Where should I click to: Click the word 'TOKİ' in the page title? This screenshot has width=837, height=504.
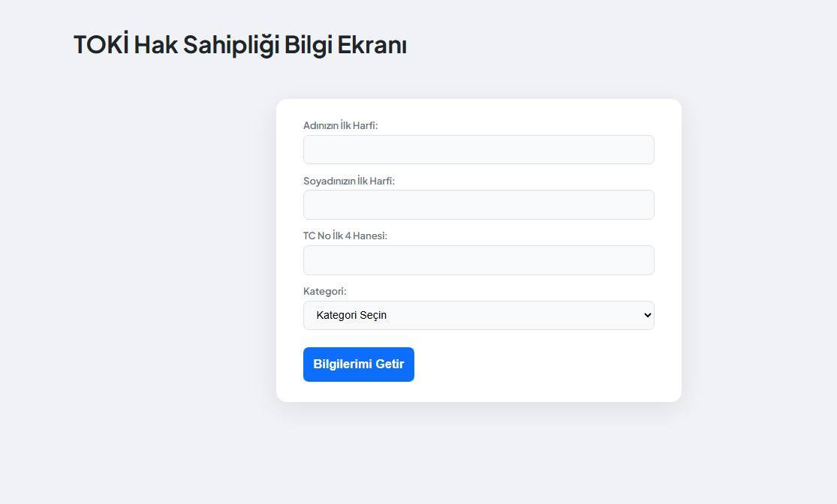(101, 45)
